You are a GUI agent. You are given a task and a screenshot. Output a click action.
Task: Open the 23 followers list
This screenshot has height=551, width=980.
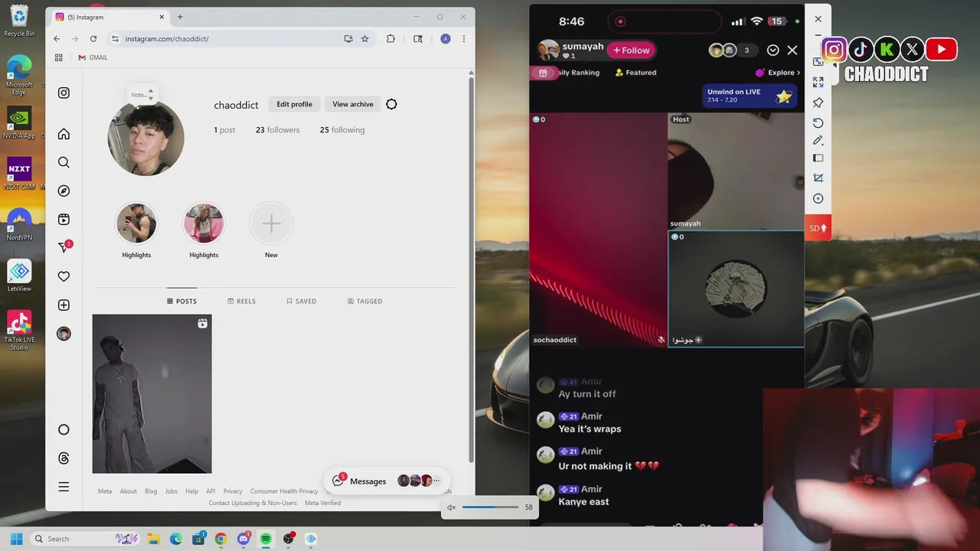pos(277,130)
